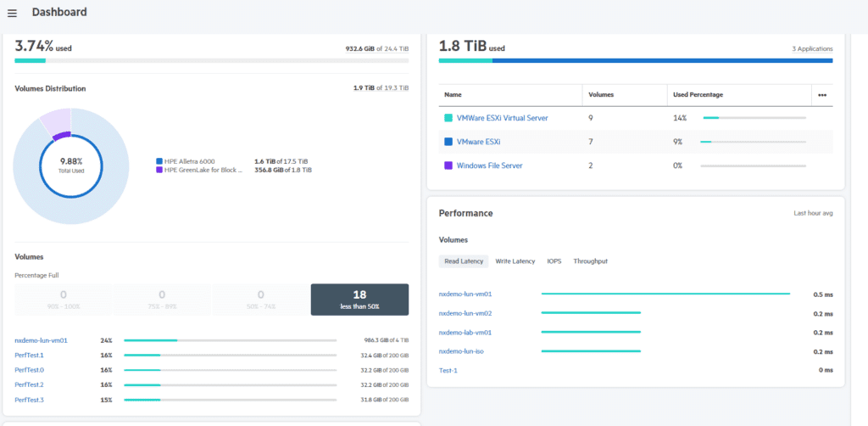Open the PerfTest.1 volume link
868x426 pixels.
pos(29,355)
